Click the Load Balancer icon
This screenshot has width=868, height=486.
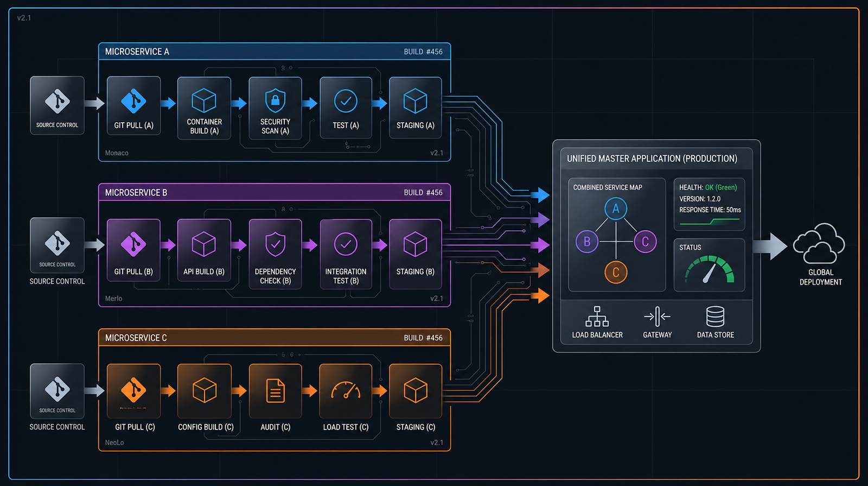click(x=597, y=317)
